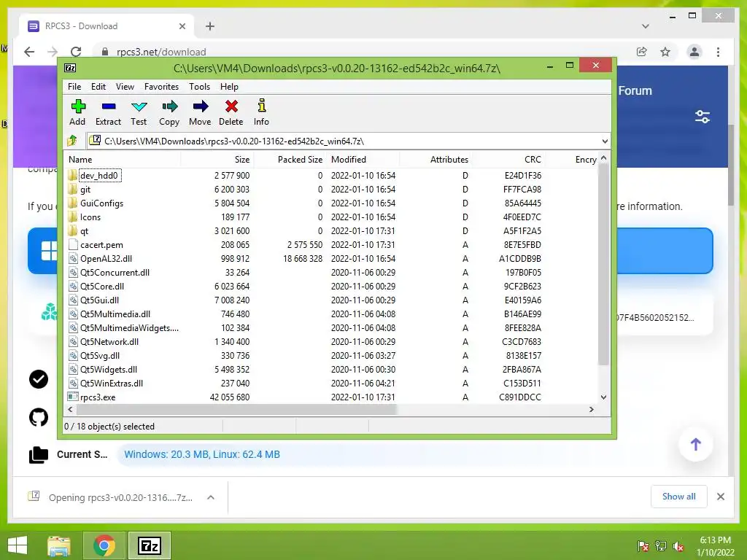Open Chrome tab search chevron
The width and height of the screenshot is (747, 560).
645,26
